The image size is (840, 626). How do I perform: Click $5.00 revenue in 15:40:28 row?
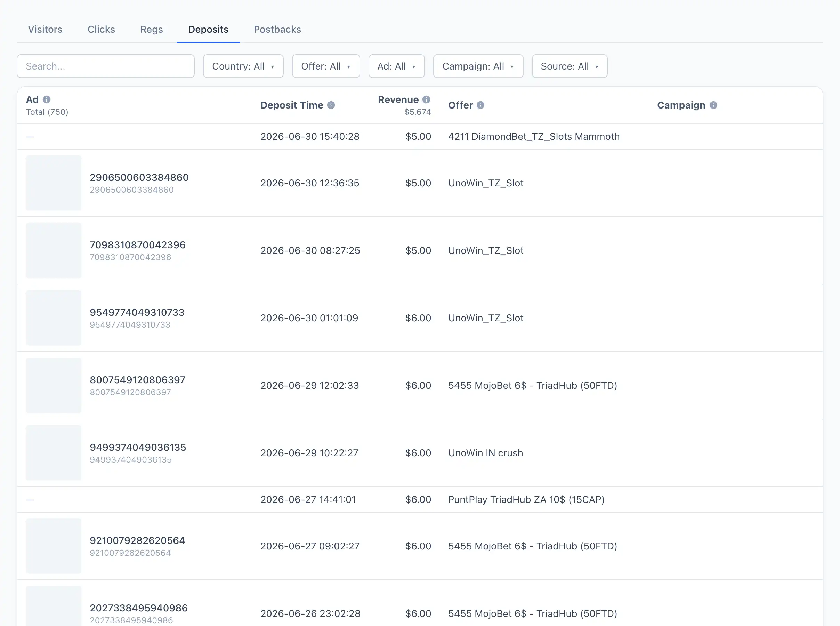(418, 136)
